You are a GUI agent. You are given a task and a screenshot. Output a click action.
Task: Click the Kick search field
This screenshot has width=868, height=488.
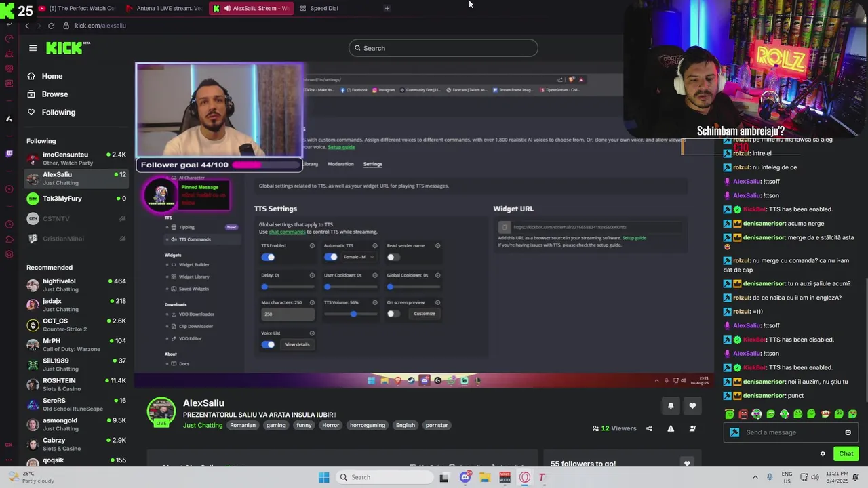[x=443, y=48]
